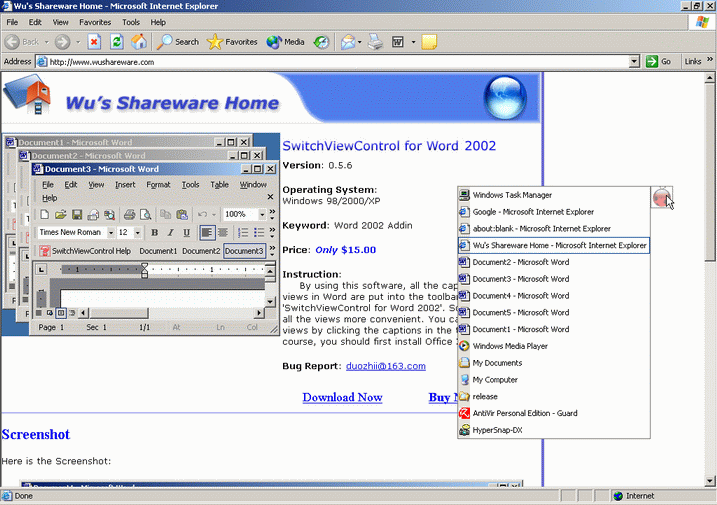Screen dimensions: 717x505
Task: Click the IE Back arrow button
Action: 12,42
